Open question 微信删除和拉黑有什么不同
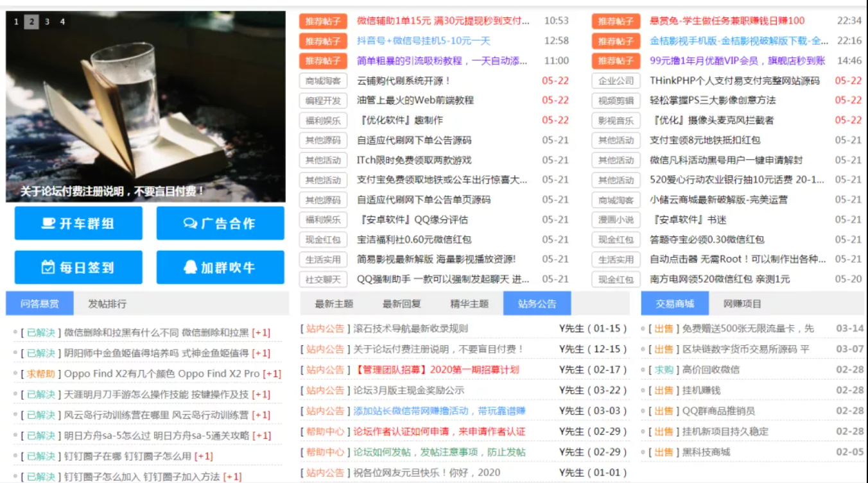 [156, 332]
